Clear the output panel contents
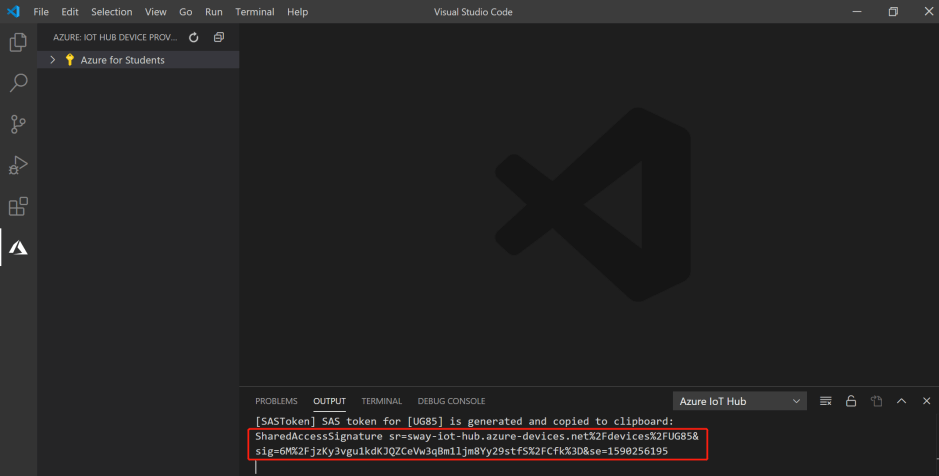Screen dimensions: 939x476 click(826, 401)
